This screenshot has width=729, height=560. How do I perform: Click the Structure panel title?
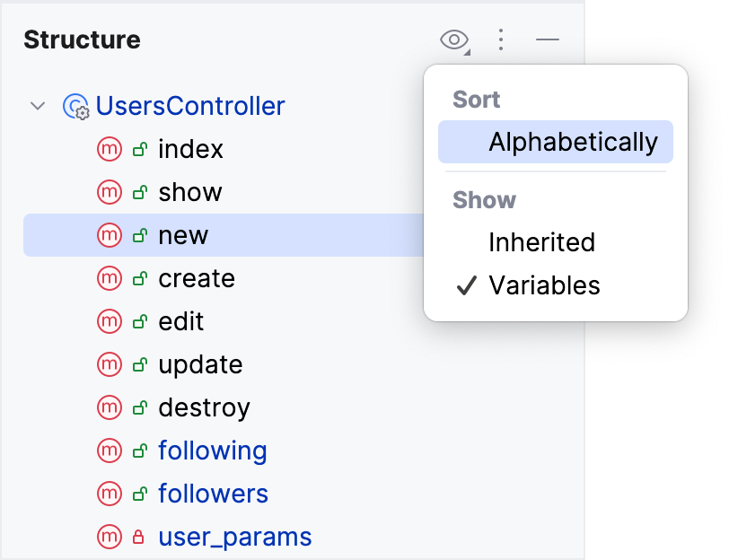[82, 39]
